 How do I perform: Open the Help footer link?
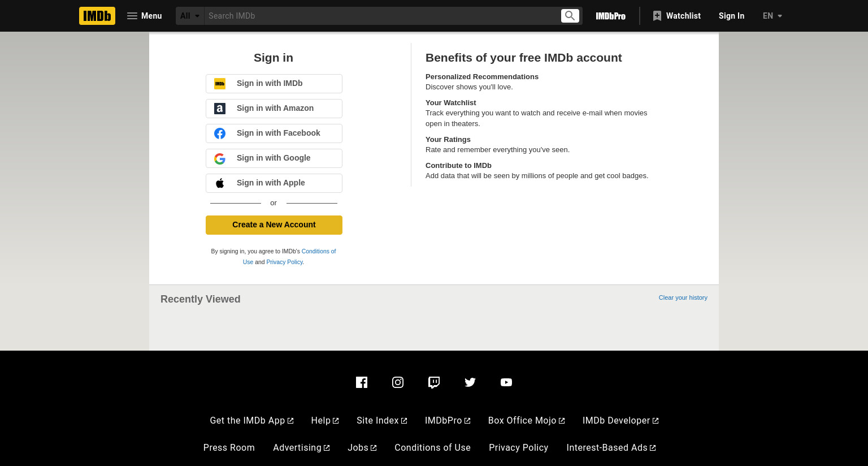pos(325,420)
